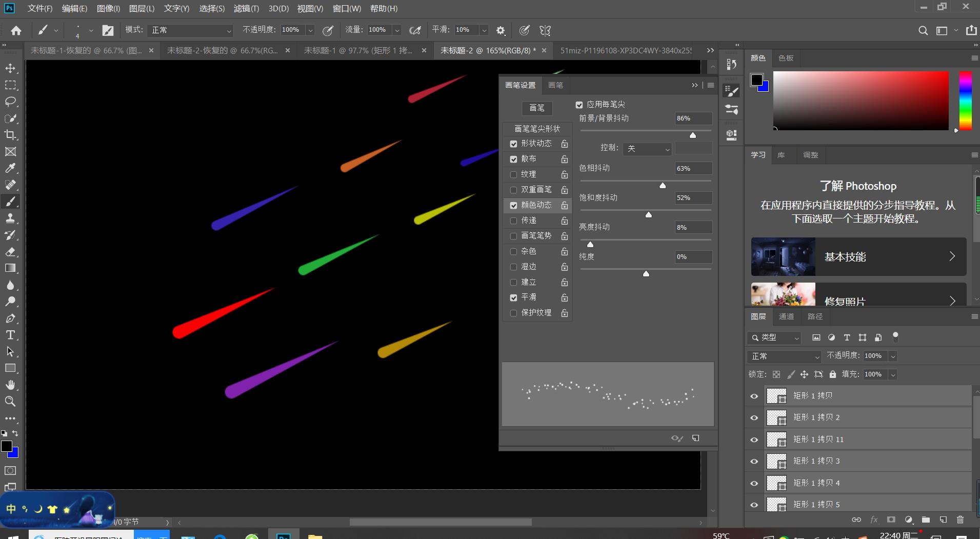Open the blend mode dropdown in options bar

190,30
